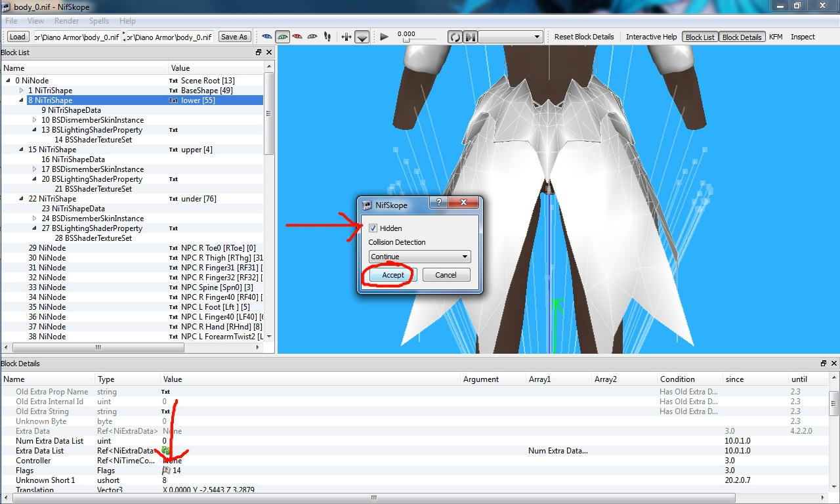Click the footsteps furniture markers icon
The height and width of the screenshot is (504, 840).
tap(327, 37)
